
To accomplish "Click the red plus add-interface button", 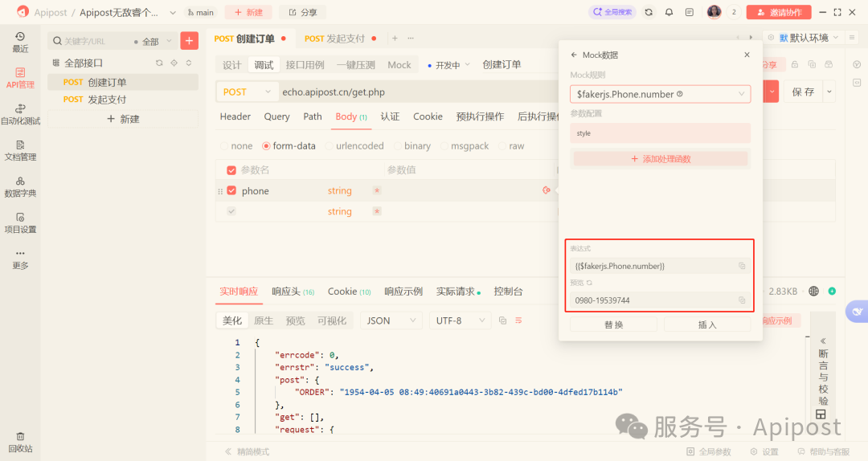I will tap(190, 41).
